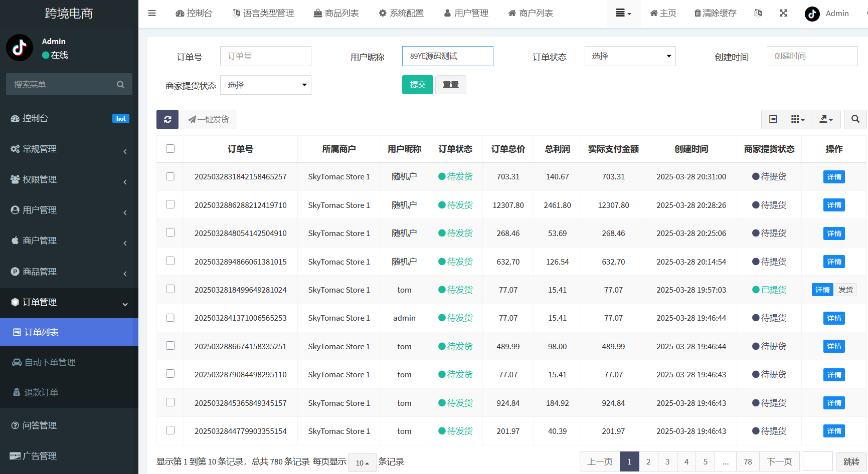Open the page size 10 dropdown
868x474 pixels.
coord(362,462)
